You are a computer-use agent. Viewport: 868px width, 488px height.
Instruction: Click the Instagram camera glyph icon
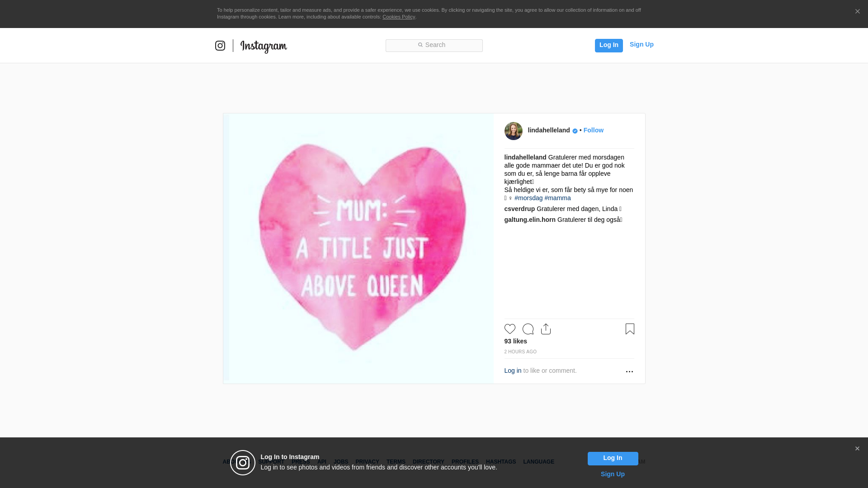[220, 46]
